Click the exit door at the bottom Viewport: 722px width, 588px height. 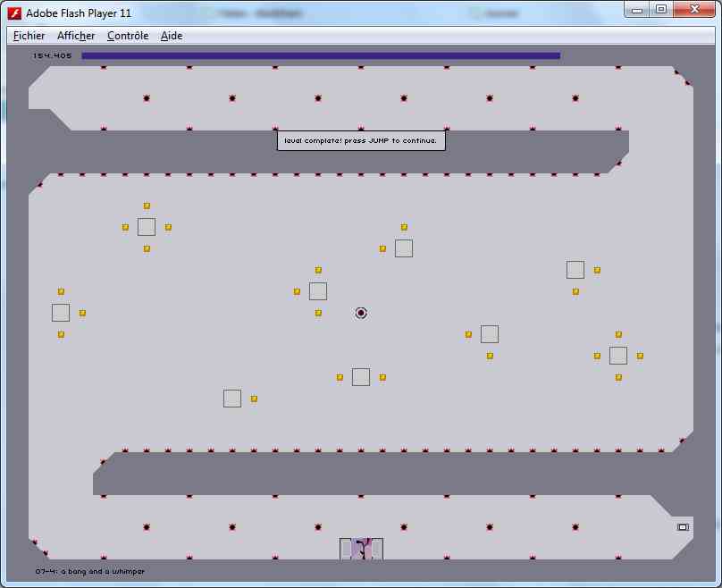coord(361,549)
